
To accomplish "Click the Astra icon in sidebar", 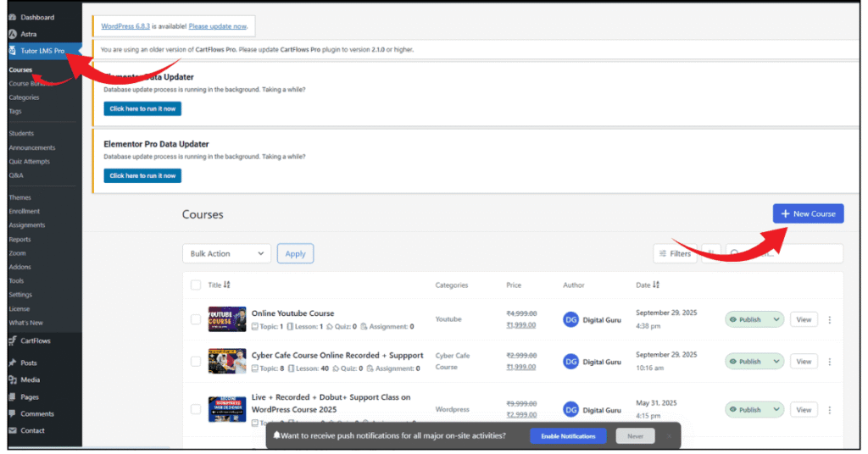I will tap(12, 34).
